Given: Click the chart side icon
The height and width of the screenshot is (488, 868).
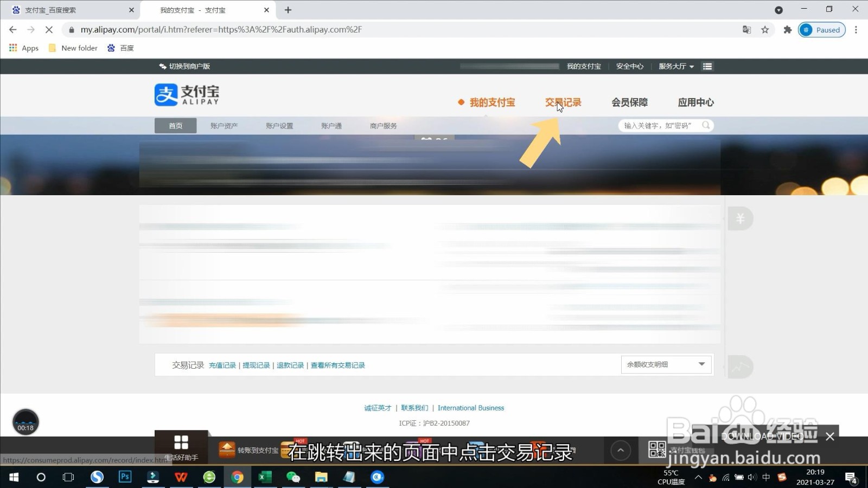Looking at the screenshot, I should (x=740, y=367).
